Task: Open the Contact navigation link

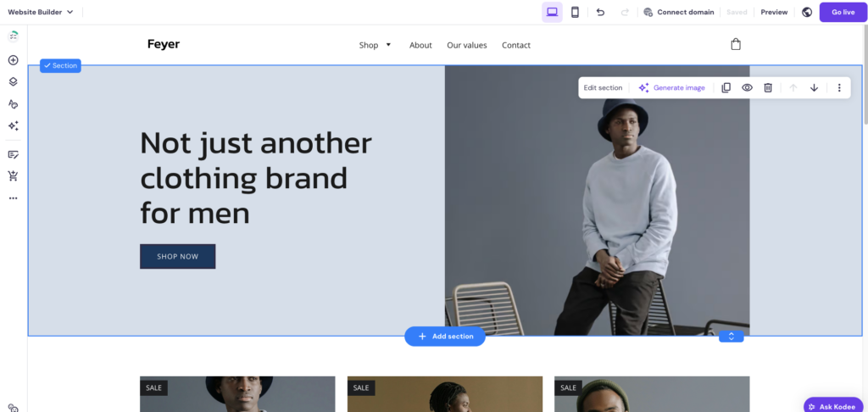Action: (x=516, y=46)
